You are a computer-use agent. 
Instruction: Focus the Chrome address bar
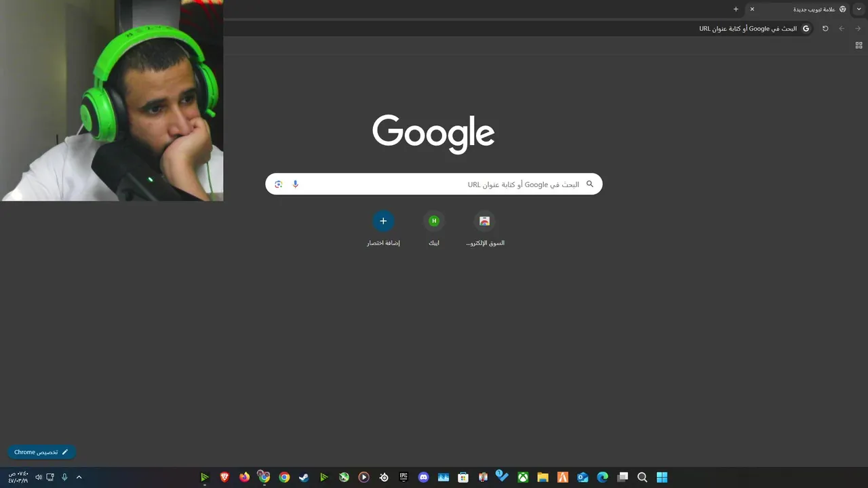click(519, 28)
